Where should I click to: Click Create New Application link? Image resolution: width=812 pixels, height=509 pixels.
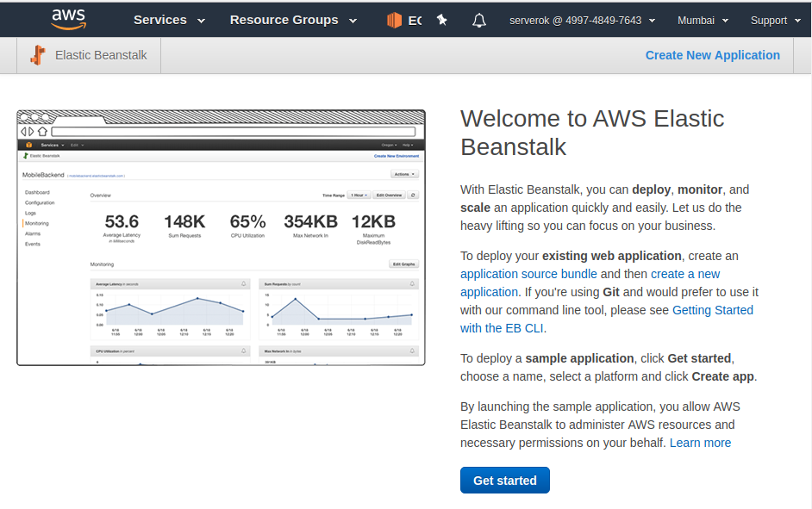pyautogui.click(x=712, y=55)
